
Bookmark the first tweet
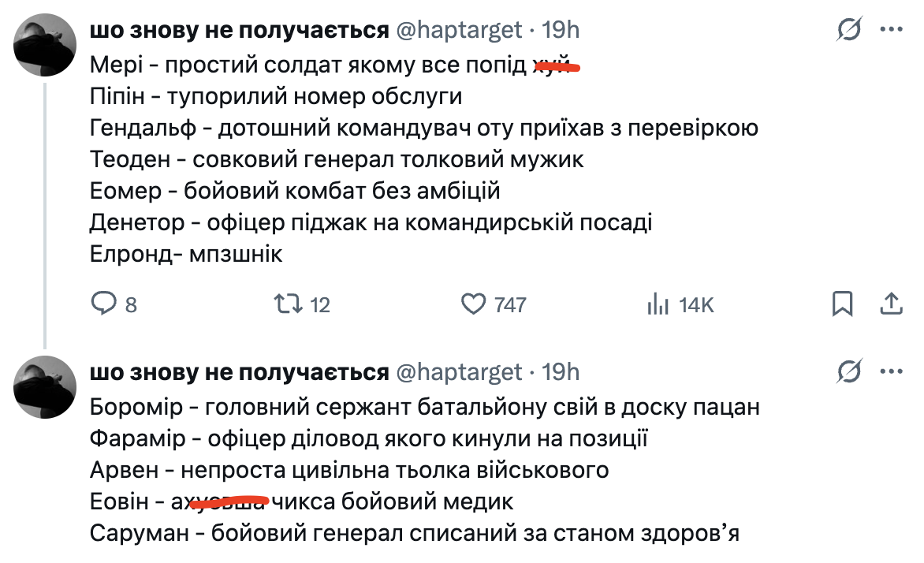click(842, 304)
